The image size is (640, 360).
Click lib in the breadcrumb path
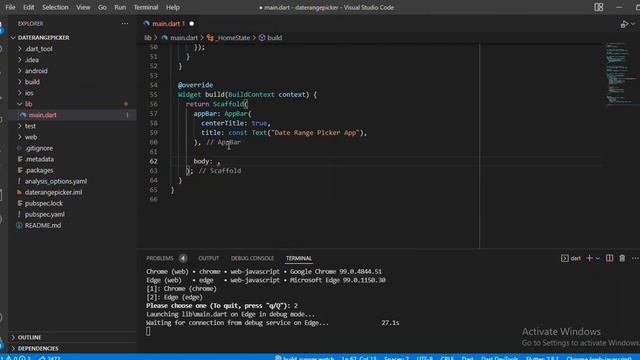(x=148, y=38)
